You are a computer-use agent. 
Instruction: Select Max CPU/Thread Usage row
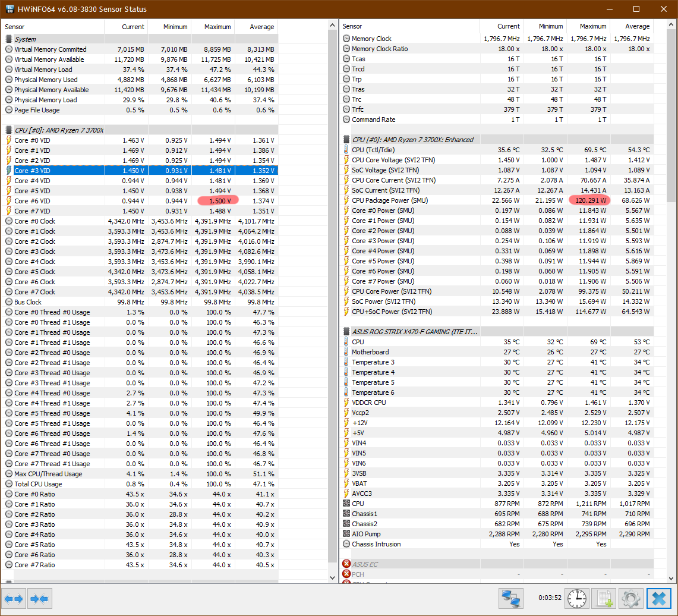coord(140,474)
